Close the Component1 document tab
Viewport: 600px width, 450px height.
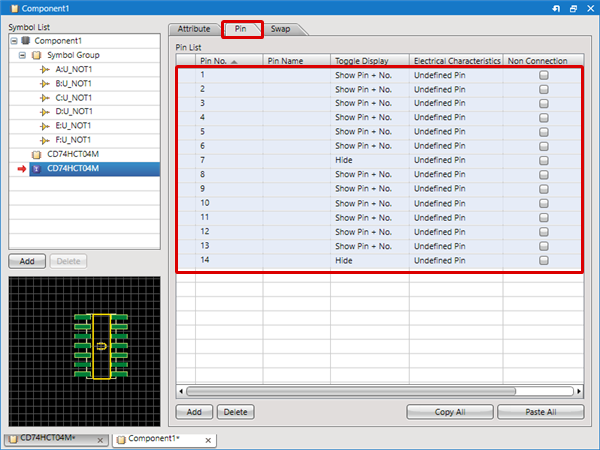click(208, 440)
